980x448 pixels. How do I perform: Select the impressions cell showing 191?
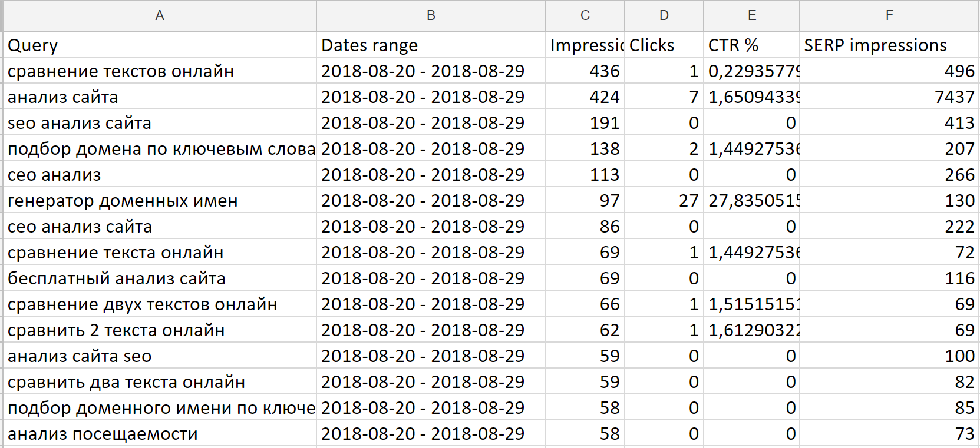click(x=585, y=123)
